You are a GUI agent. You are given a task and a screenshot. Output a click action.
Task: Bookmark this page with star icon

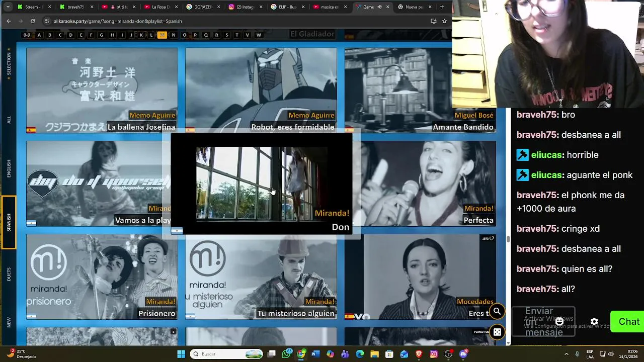point(444,21)
